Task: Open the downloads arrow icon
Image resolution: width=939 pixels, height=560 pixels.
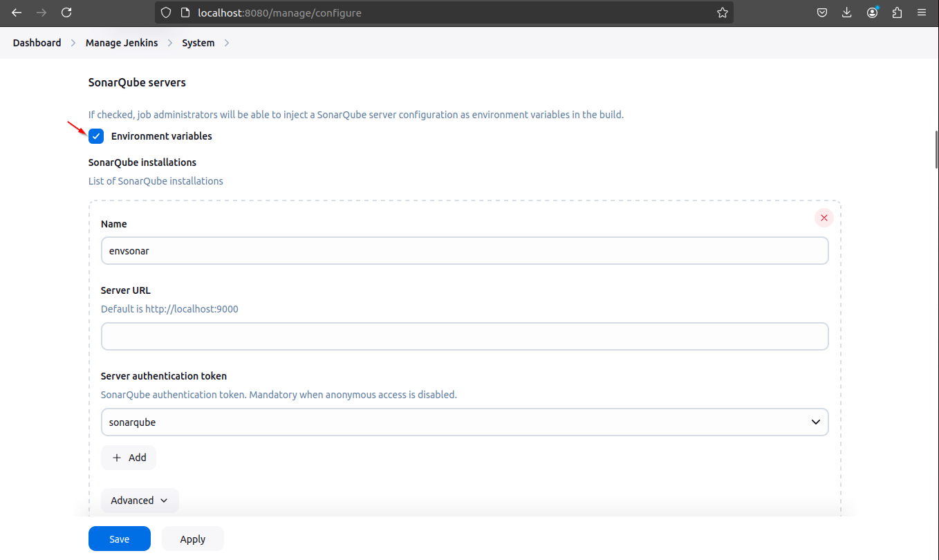Action: 847,12
